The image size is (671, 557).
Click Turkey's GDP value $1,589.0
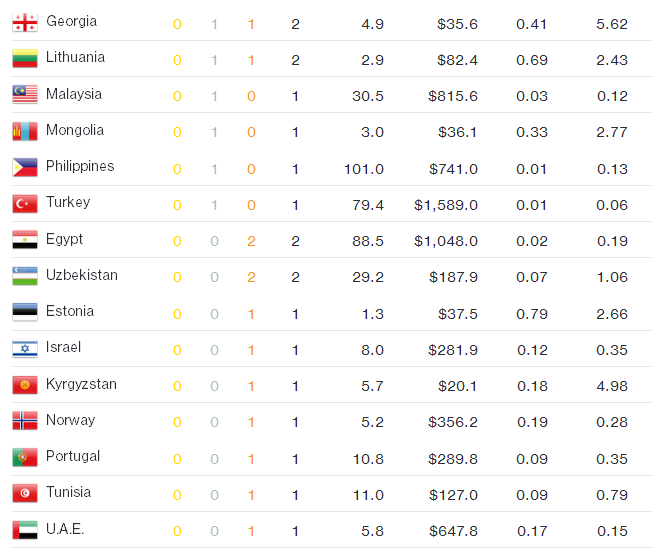point(446,205)
